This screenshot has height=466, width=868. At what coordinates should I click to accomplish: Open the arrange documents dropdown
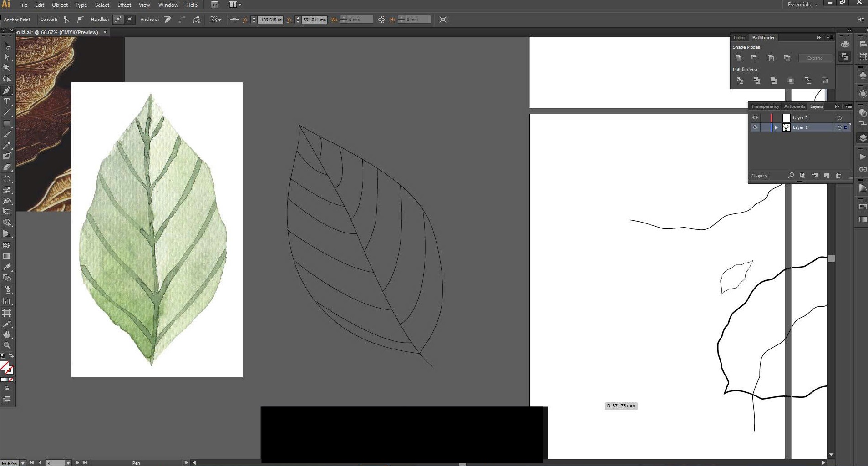[x=235, y=5]
